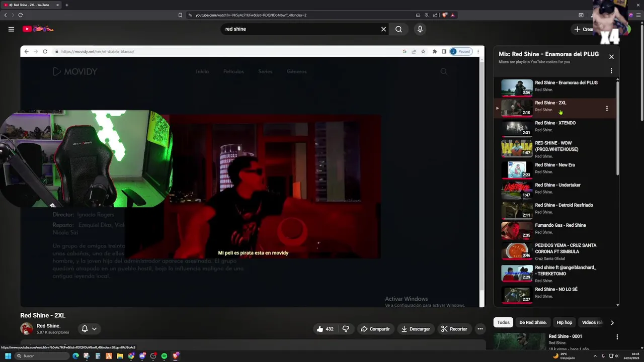This screenshot has height=362, width=644.
Task: Dislike the video
Action: 346,329
